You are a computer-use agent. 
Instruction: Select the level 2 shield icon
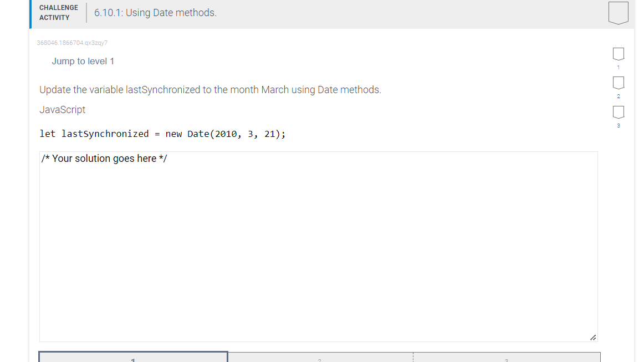pyautogui.click(x=618, y=84)
